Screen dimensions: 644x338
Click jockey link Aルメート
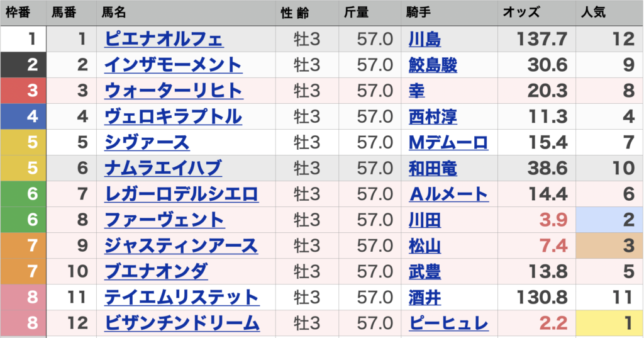pos(448,194)
